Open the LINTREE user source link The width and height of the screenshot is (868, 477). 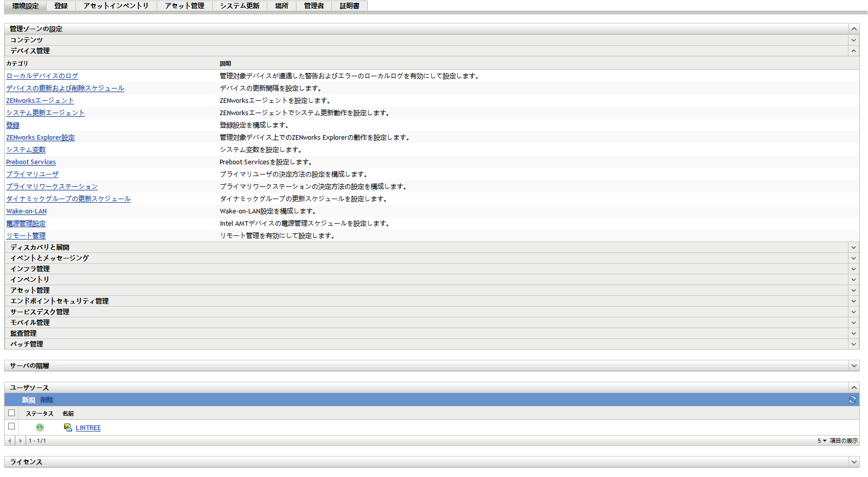(88, 427)
